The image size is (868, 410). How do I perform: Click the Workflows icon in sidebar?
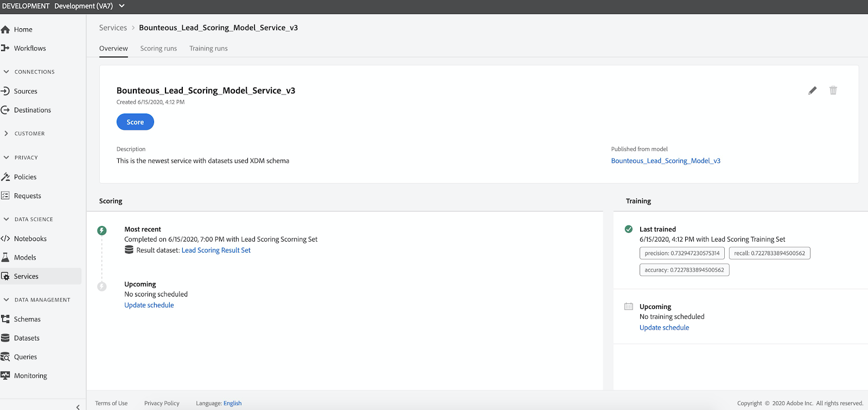[x=5, y=48]
